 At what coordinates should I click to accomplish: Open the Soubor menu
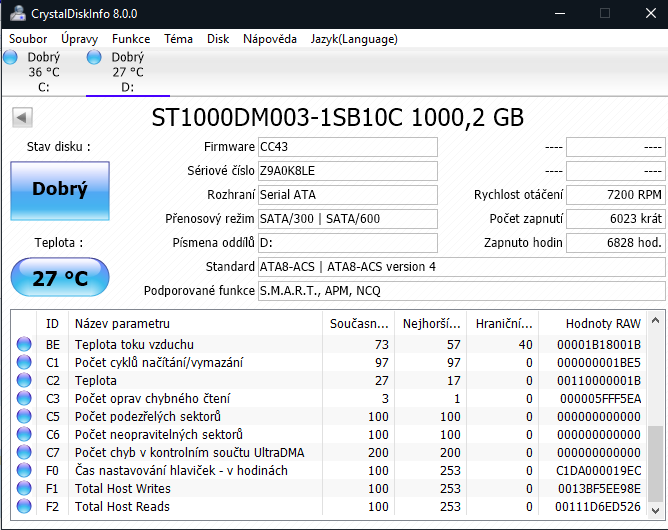pos(28,39)
